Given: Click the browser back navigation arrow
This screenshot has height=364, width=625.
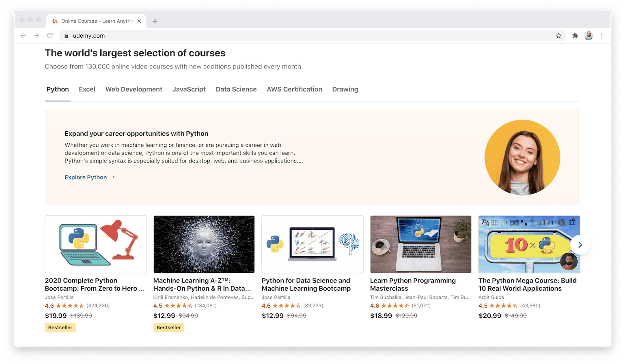Looking at the screenshot, I should (x=23, y=35).
